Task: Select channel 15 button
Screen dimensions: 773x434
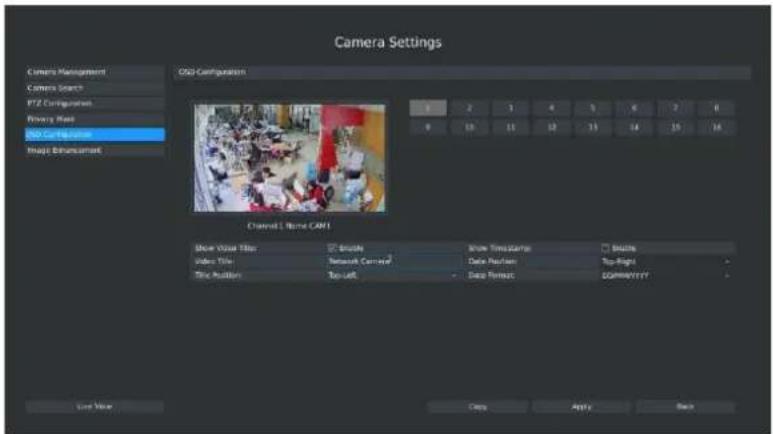Action: point(675,127)
